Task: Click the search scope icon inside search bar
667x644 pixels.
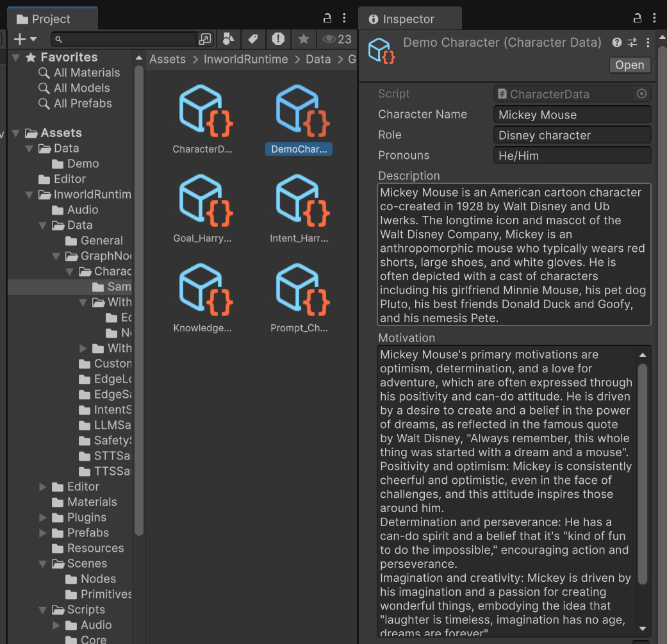Action: [205, 39]
